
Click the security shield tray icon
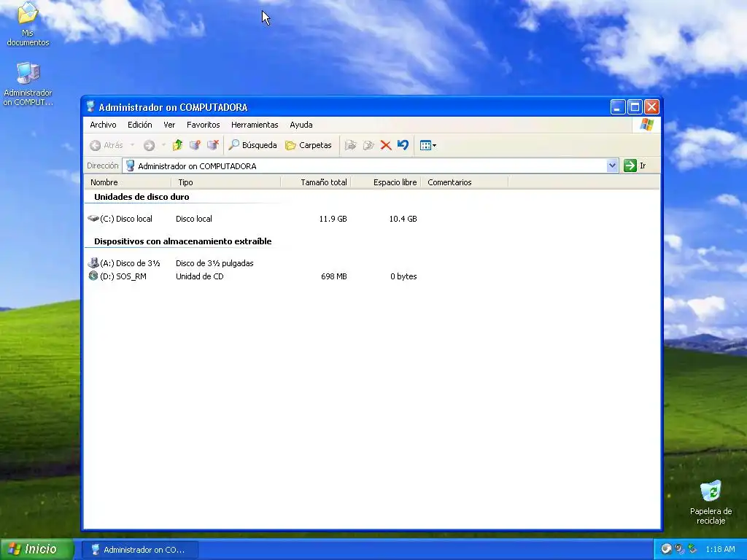click(666, 549)
